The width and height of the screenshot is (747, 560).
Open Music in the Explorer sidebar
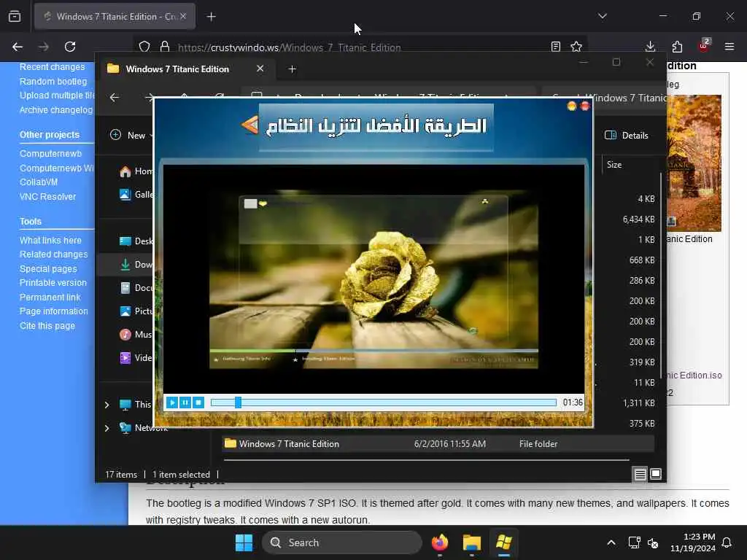point(136,334)
